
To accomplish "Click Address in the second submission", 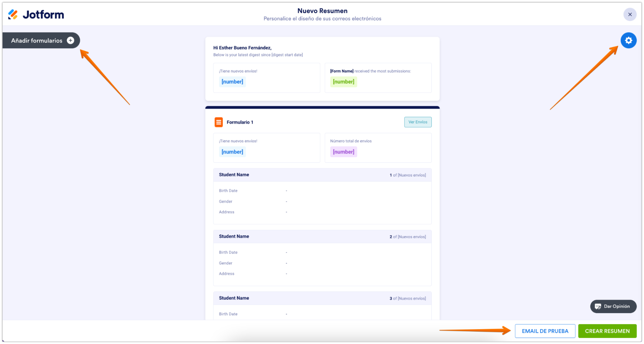I will (x=226, y=274).
